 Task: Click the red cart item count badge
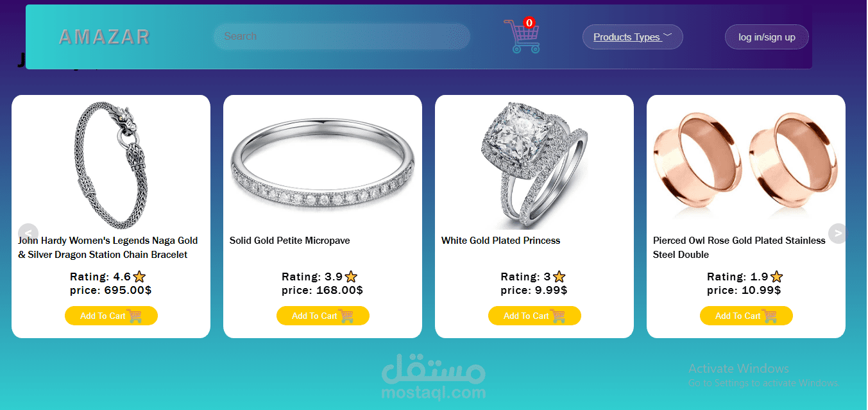pyautogui.click(x=529, y=22)
